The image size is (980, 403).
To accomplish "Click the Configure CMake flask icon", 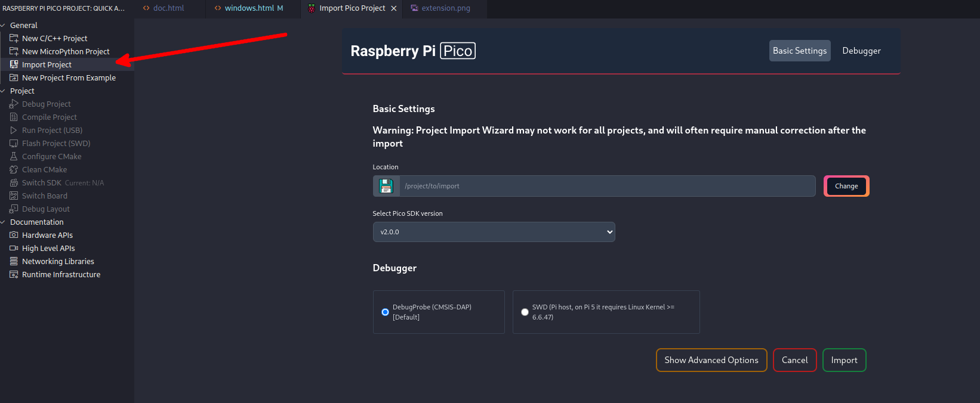I will (x=14, y=156).
